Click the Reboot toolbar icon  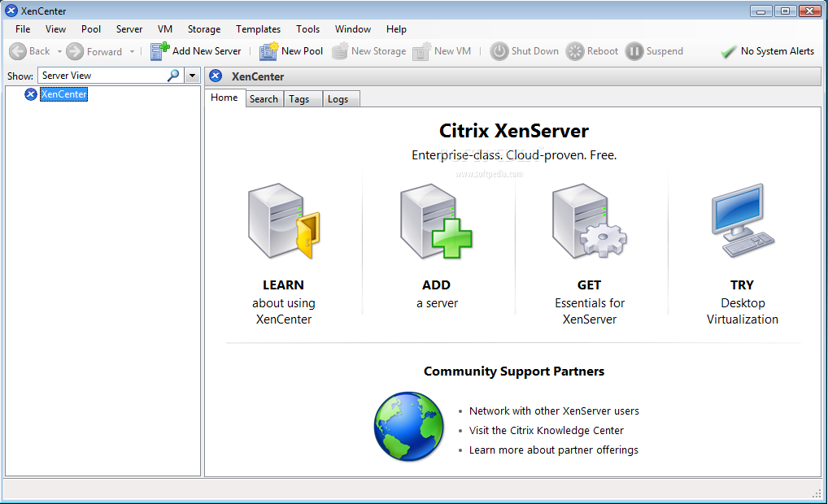point(575,51)
